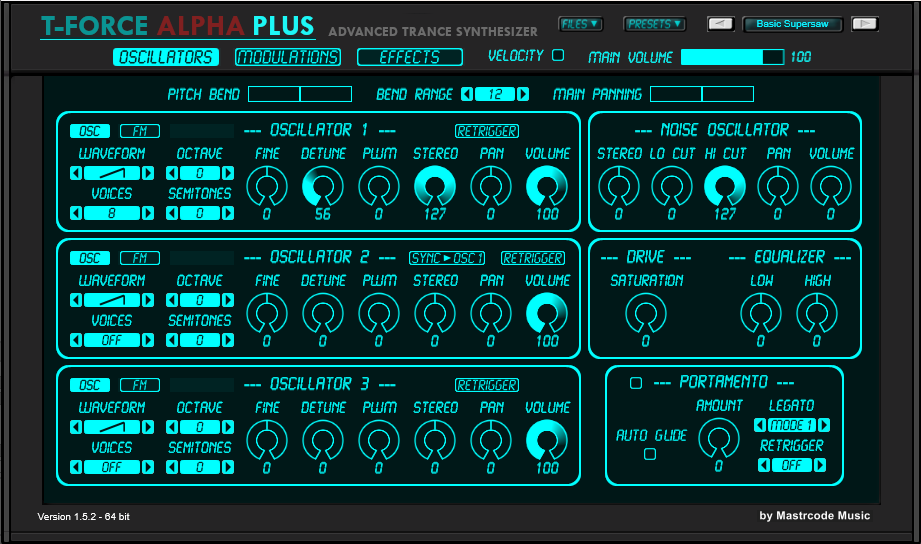Select previous waveform for Oscillator 1

click(x=76, y=173)
